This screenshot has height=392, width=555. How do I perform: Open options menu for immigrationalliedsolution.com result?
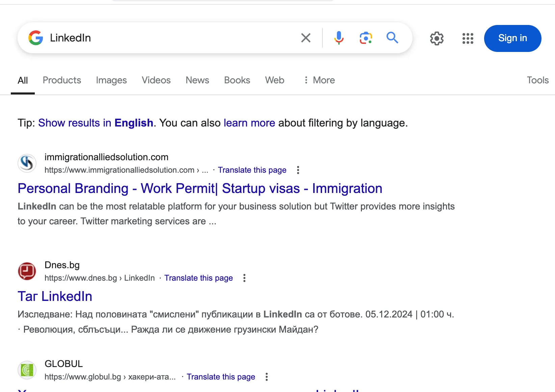(298, 170)
